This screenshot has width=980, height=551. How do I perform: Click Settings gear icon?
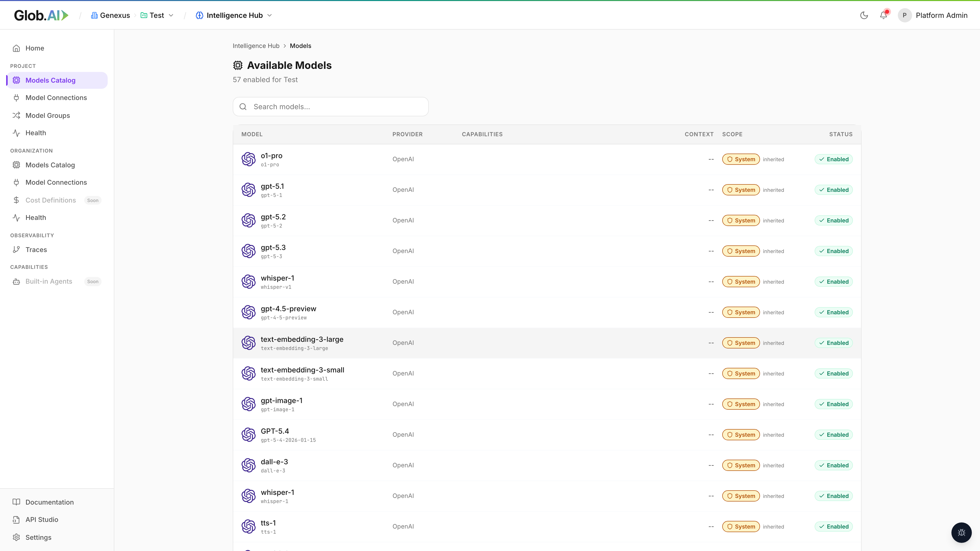[16, 537]
